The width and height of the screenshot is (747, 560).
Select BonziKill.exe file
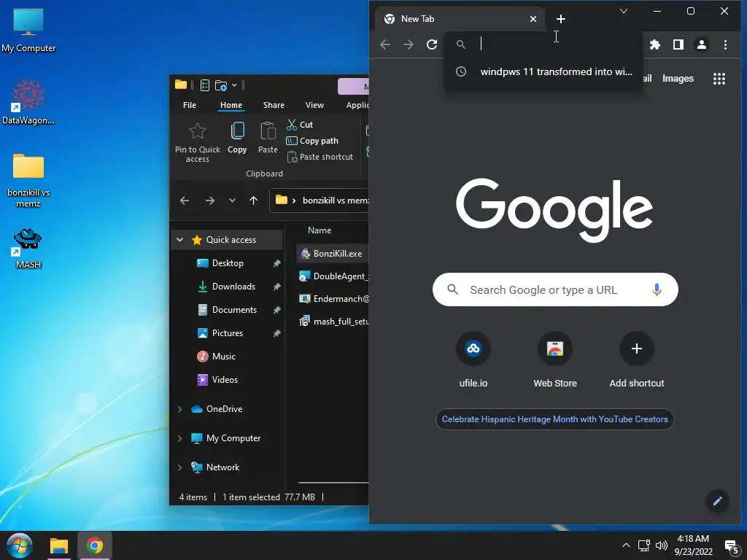(333, 253)
